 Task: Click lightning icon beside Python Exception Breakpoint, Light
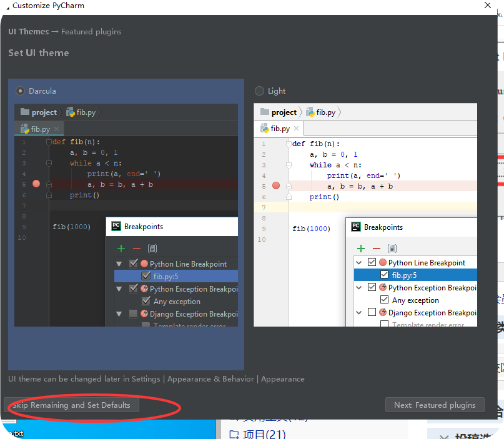(x=383, y=287)
